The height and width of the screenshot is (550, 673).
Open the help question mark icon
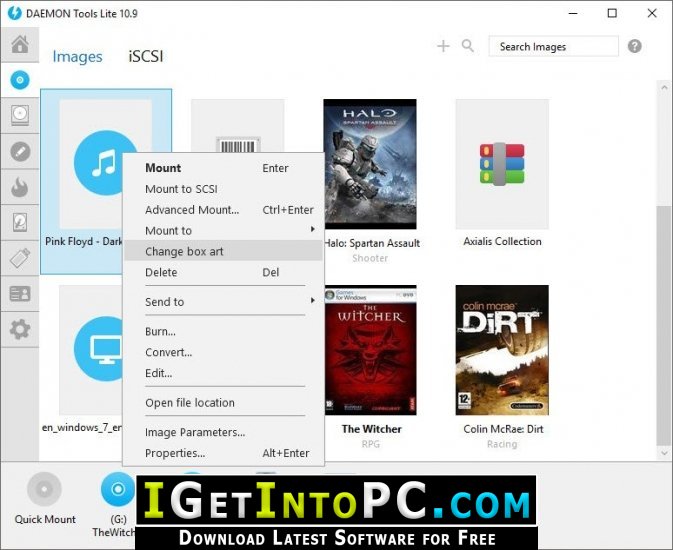634,46
